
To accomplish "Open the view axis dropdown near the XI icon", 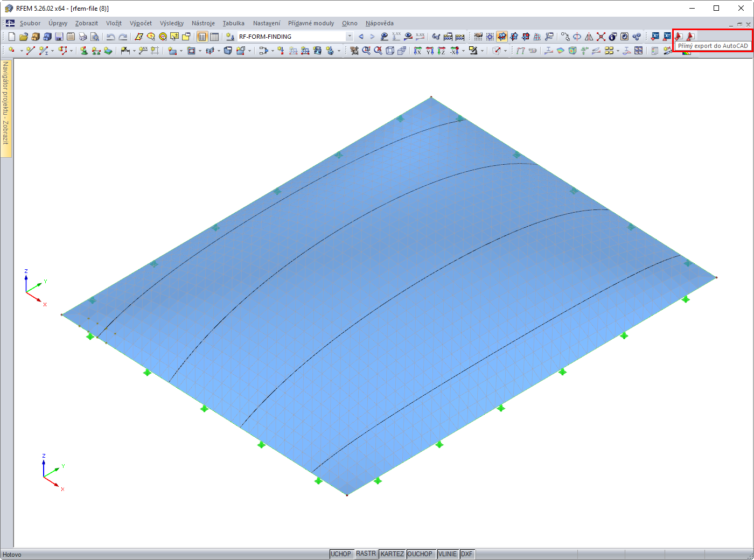I will tap(463, 50).
